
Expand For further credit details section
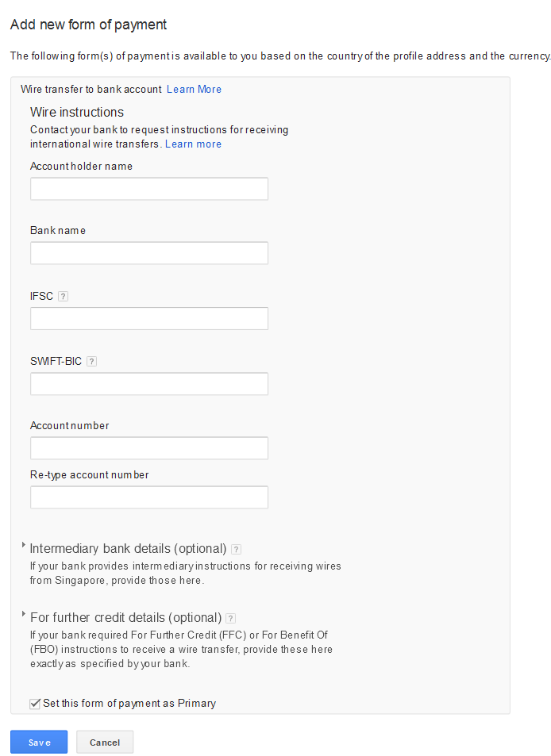pyautogui.click(x=24, y=614)
